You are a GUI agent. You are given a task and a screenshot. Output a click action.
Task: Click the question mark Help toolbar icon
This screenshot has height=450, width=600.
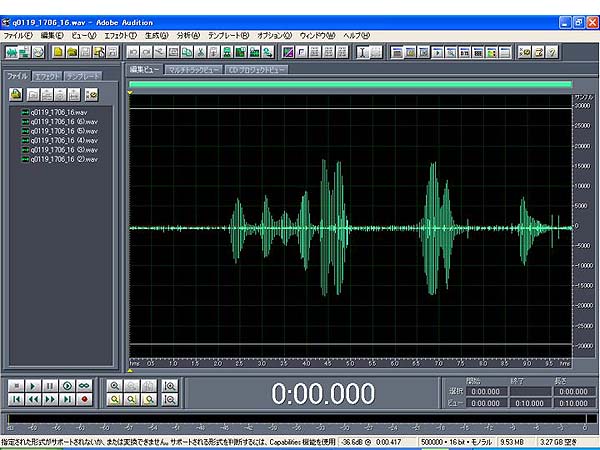pyautogui.click(x=552, y=52)
